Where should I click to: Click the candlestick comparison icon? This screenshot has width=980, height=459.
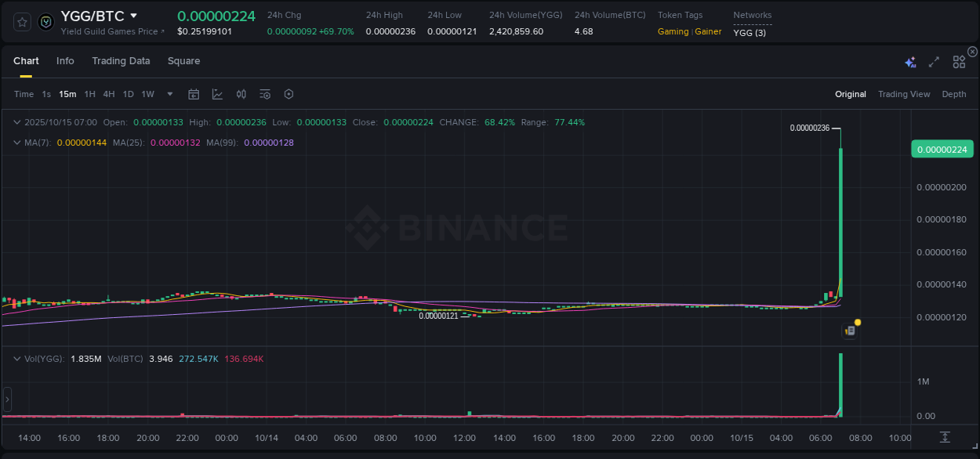point(241,93)
